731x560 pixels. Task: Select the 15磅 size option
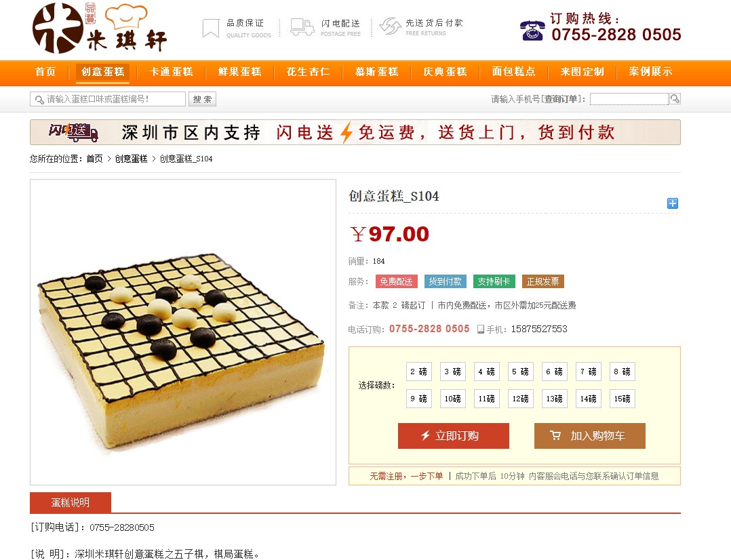(x=623, y=399)
